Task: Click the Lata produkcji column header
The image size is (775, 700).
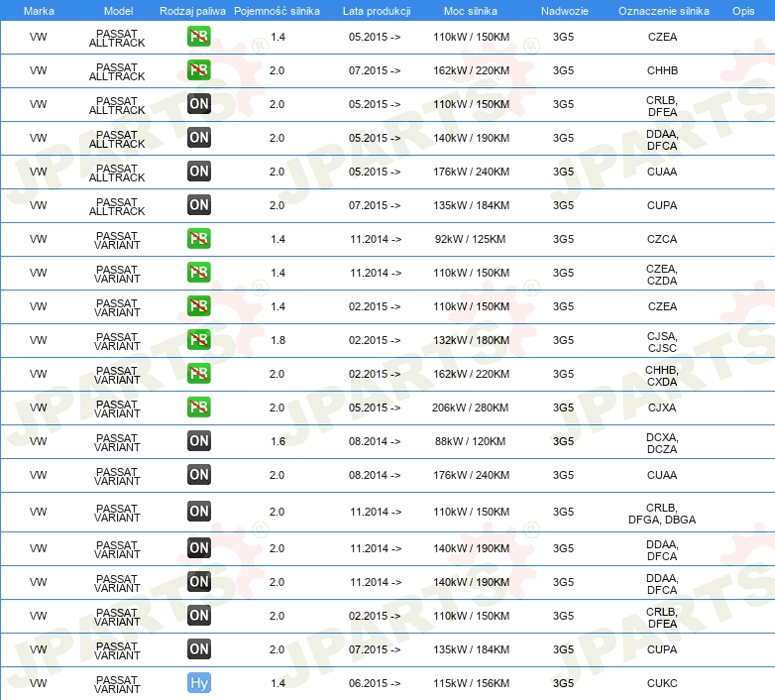Action: [377, 11]
